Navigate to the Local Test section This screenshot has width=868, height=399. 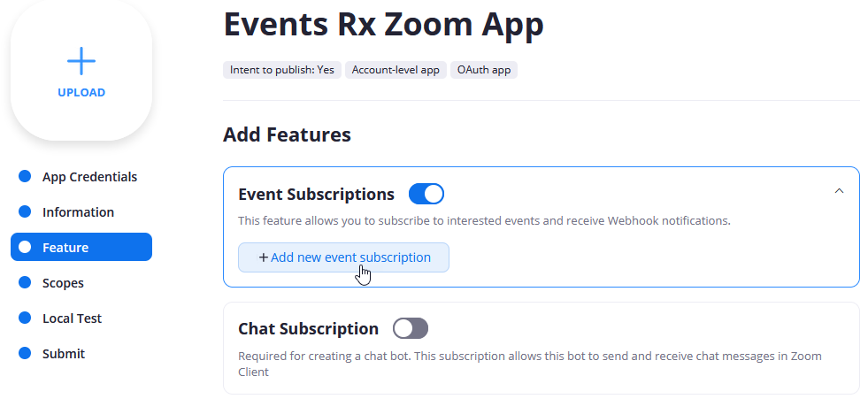pyautogui.click(x=72, y=318)
